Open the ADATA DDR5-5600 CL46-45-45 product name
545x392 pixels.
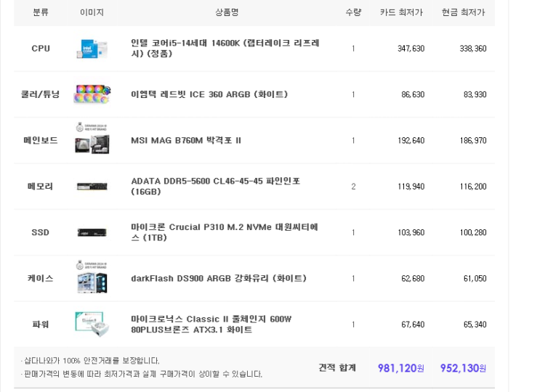[x=216, y=186]
